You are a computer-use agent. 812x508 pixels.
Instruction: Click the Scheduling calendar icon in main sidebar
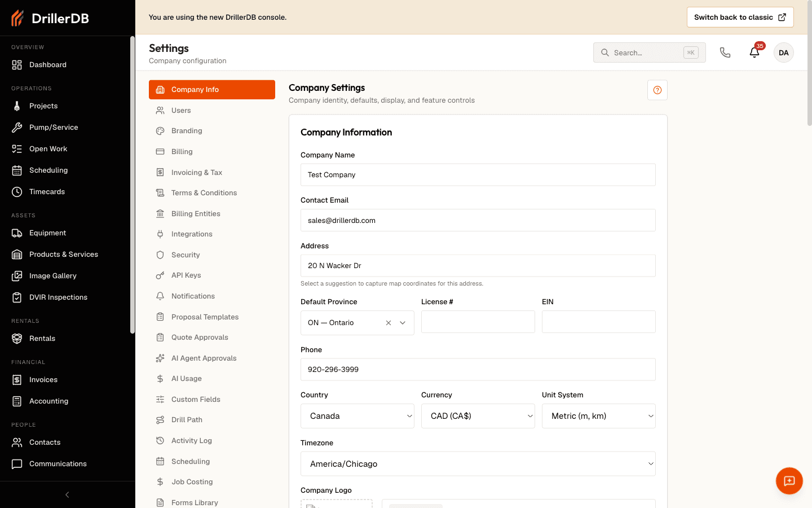pos(17,170)
